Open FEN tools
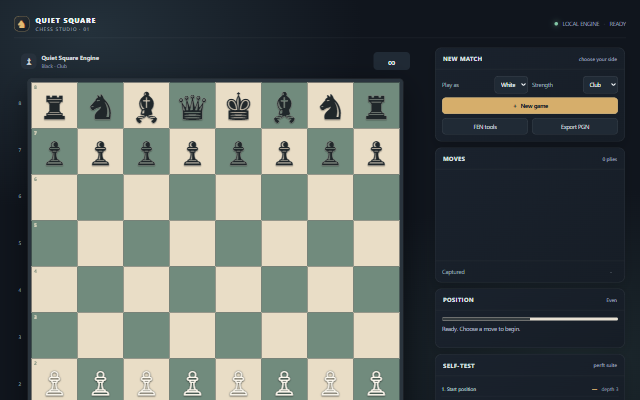The height and width of the screenshot is (400, 640). (485, 127)
